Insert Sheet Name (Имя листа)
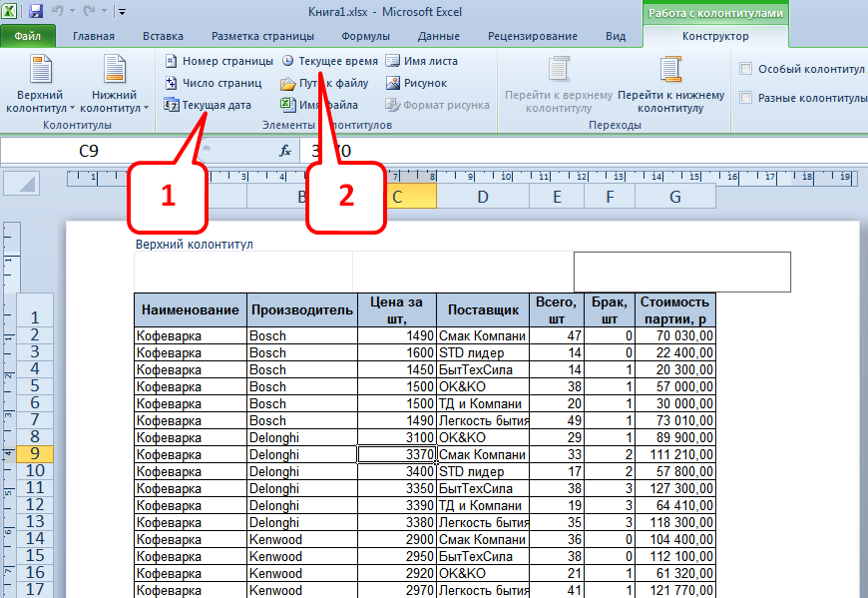This screenshot has width=868, height=598. 422,61
